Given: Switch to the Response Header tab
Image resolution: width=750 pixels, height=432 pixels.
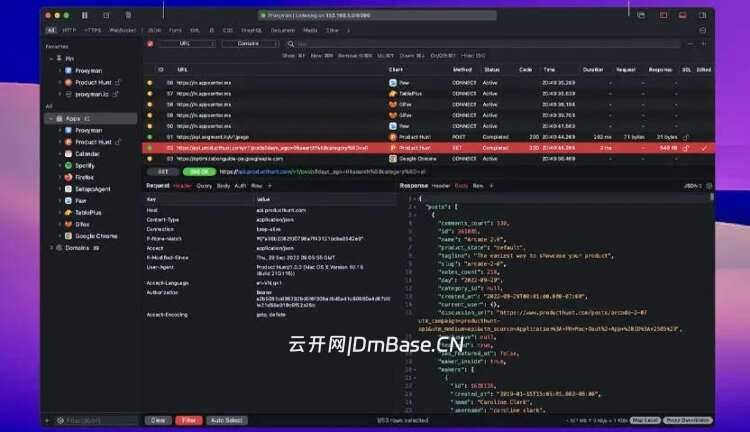Looking at the screenshot, I should point(441,186).
